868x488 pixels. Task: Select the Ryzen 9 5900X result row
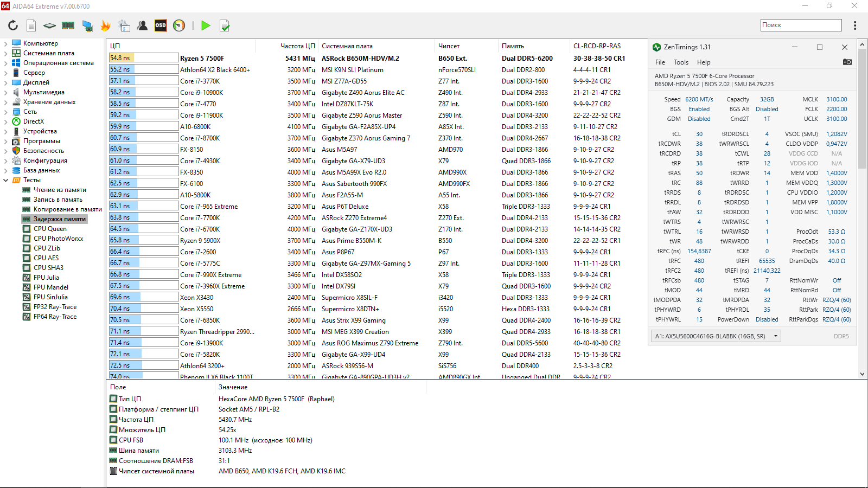point(377,241)
